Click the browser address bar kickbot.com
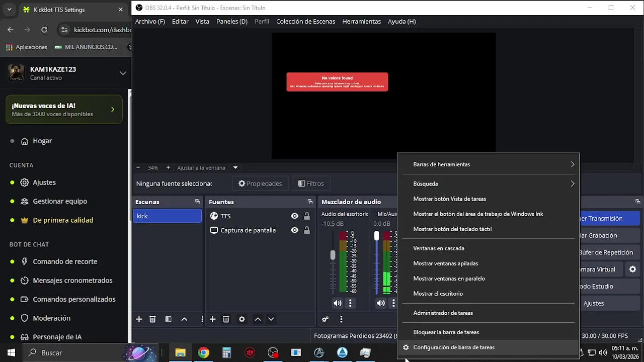This screenshot has height=362, width=644. 102,30
